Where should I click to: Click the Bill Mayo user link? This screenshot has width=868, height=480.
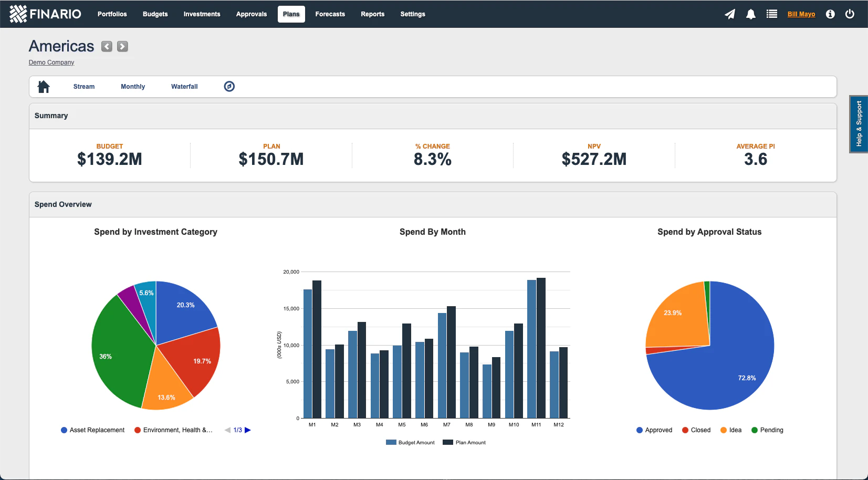(802, 14)
